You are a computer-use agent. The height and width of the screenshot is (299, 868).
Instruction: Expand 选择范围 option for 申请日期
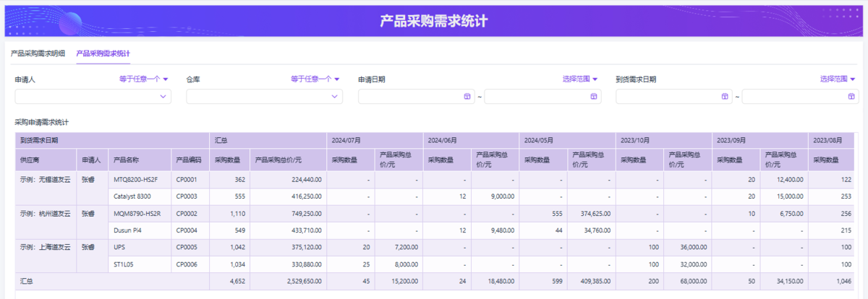point(580,79)
